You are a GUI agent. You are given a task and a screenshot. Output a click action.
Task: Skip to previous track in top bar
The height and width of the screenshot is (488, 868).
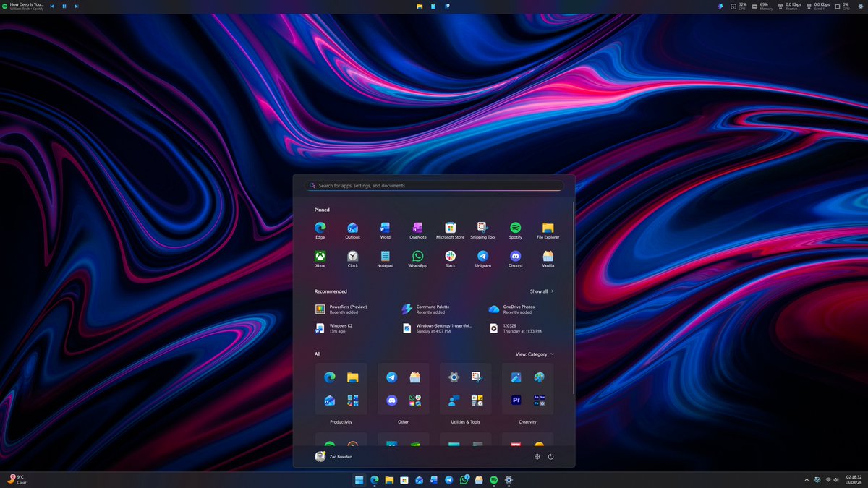click(x=52, y=6)
